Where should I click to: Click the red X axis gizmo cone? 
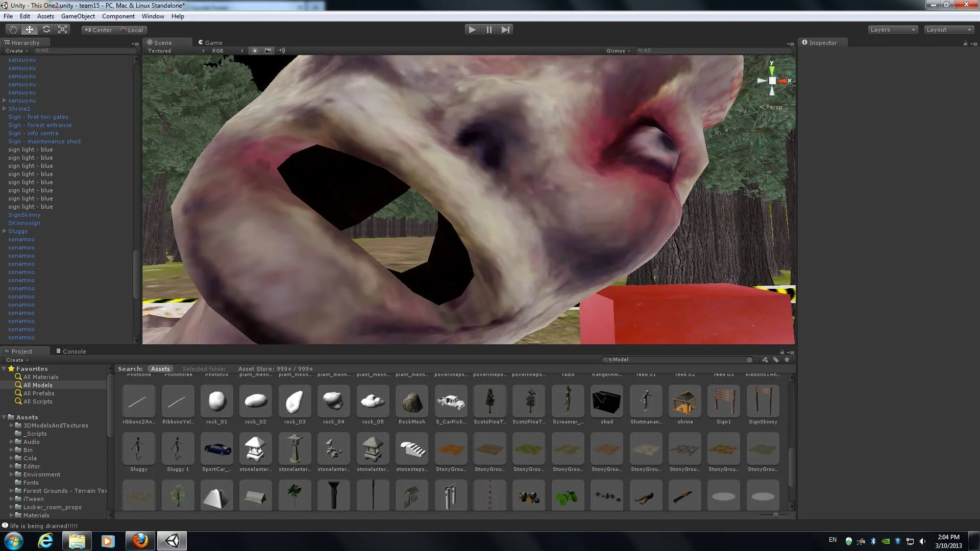pyautogui.click(x=783, y=81)
